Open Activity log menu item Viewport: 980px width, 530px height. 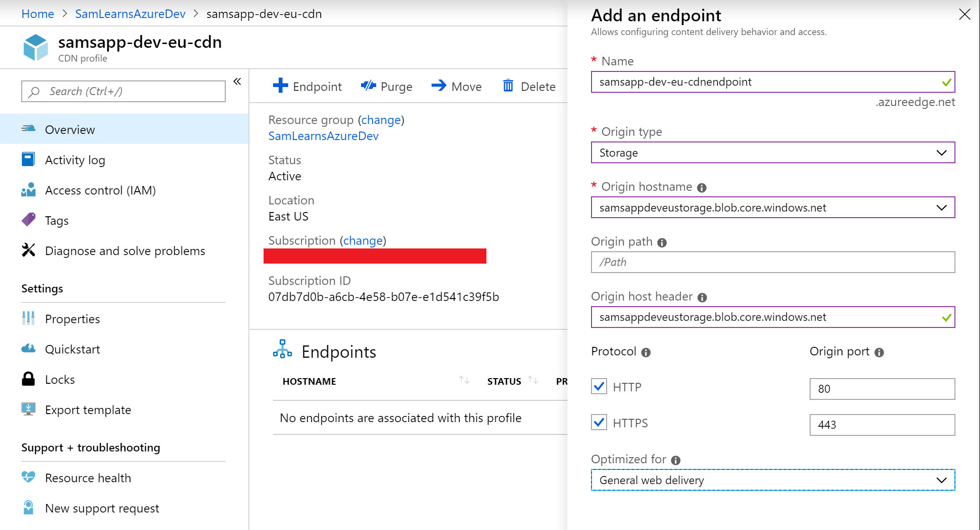click(x=75, y=160)
